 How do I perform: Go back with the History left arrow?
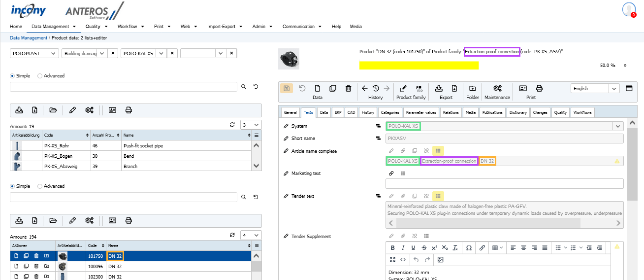coord(365,88)
